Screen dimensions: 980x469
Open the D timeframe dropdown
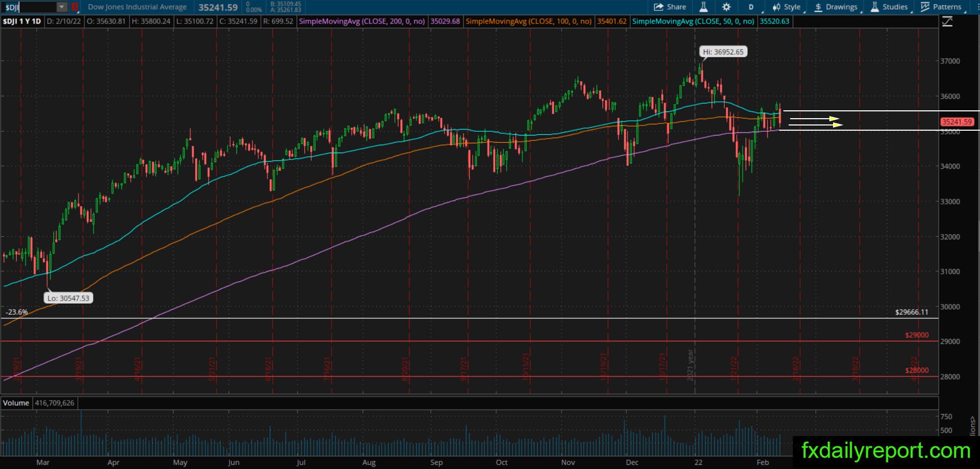[751, 7]
